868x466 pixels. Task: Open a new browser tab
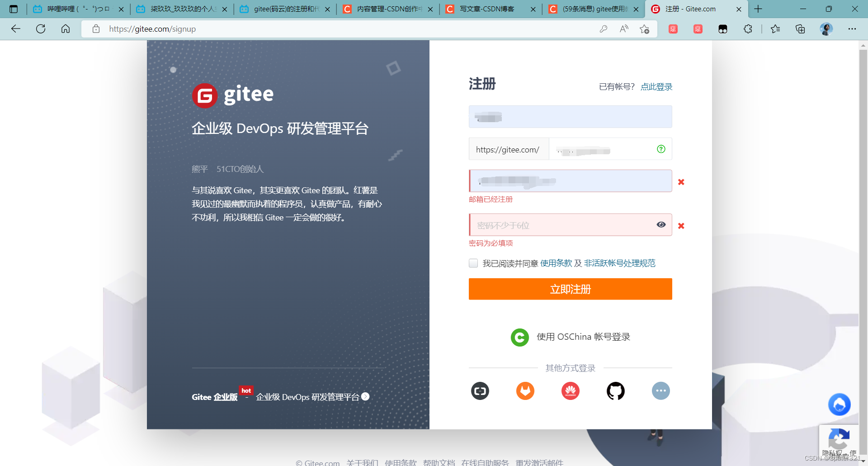(x=758, y=9)
